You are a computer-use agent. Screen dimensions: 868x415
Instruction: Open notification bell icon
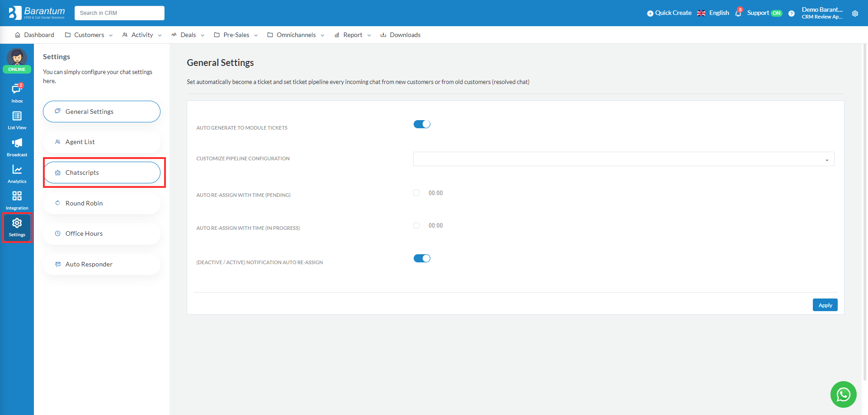pos(738,13)
